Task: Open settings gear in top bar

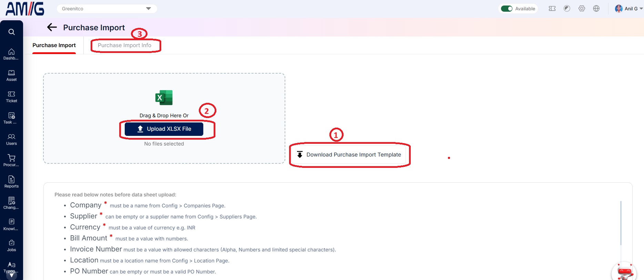Action: tap(582, 9)
